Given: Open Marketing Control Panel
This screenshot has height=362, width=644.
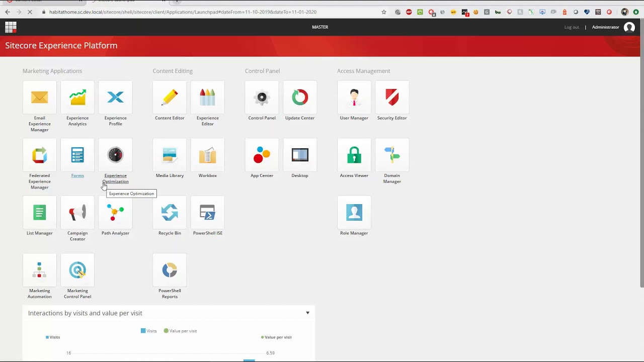Looking at the screenshot, I should point(77,270).
